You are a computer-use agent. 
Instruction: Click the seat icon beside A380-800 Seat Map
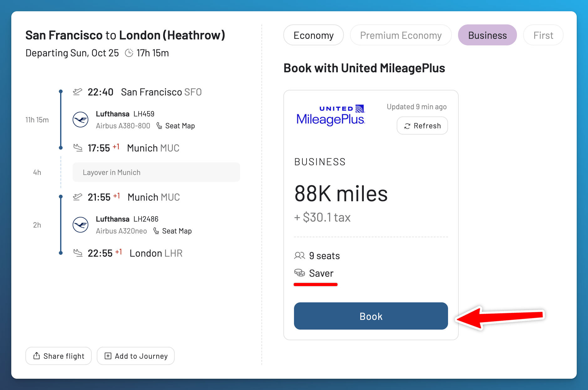pyautogui.click(x=159, y=126)
